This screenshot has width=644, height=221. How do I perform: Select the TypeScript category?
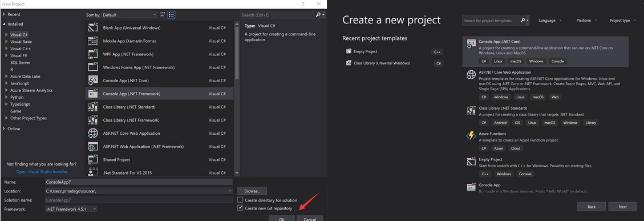coord(21,104)
